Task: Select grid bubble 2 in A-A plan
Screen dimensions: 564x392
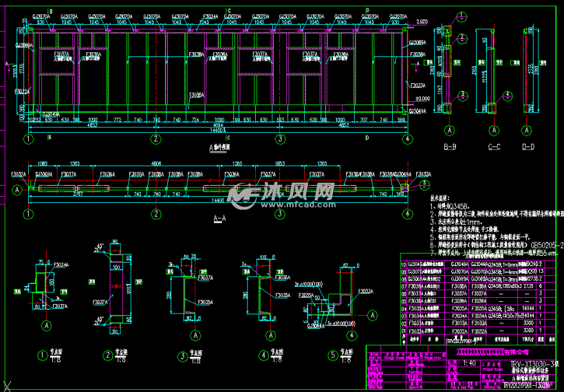Action: [x=156, y=214]
